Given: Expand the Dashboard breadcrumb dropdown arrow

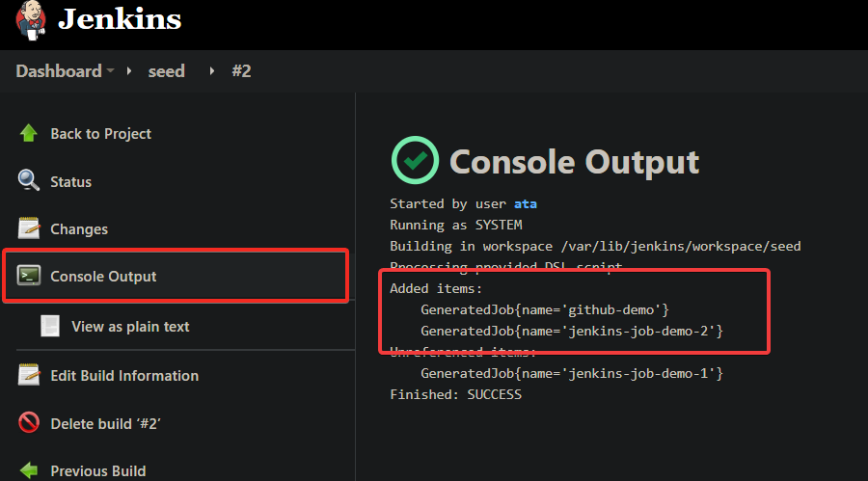Looking at the screenshot, I should point(111,70).
